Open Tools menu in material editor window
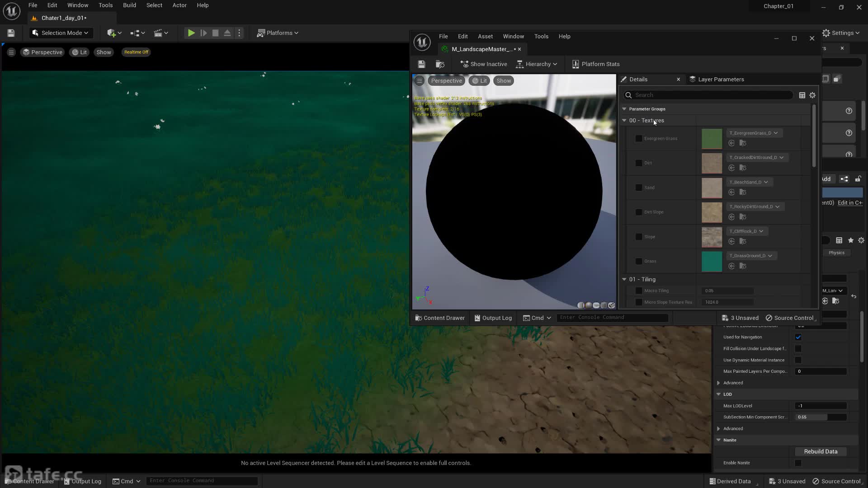 pos(541,37)
